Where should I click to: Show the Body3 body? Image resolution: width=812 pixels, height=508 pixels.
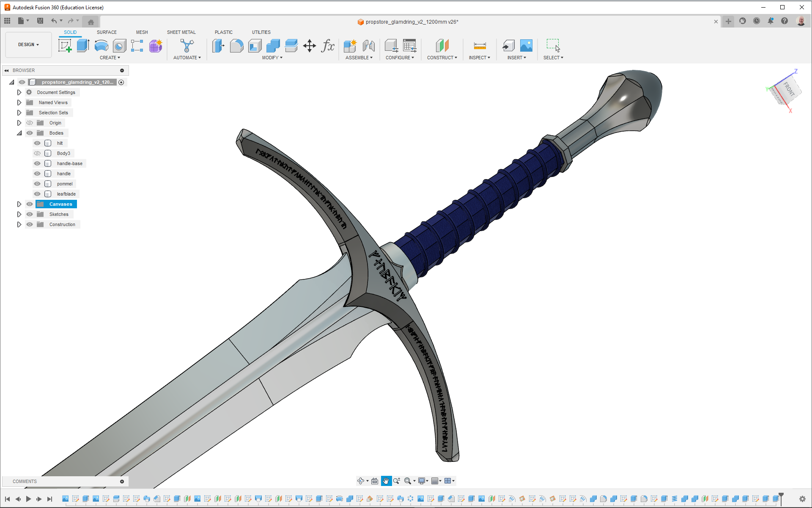[37, 153]
